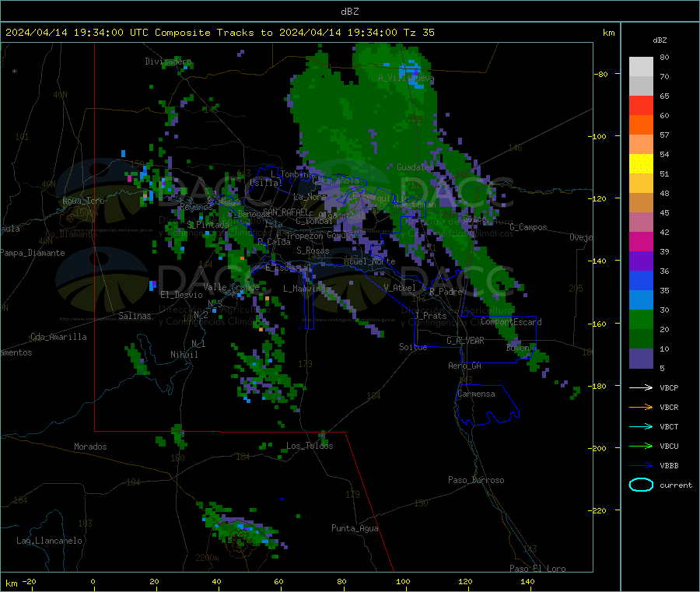
Task: Click the Pampa_Diamante label
Action: (33, 253)
